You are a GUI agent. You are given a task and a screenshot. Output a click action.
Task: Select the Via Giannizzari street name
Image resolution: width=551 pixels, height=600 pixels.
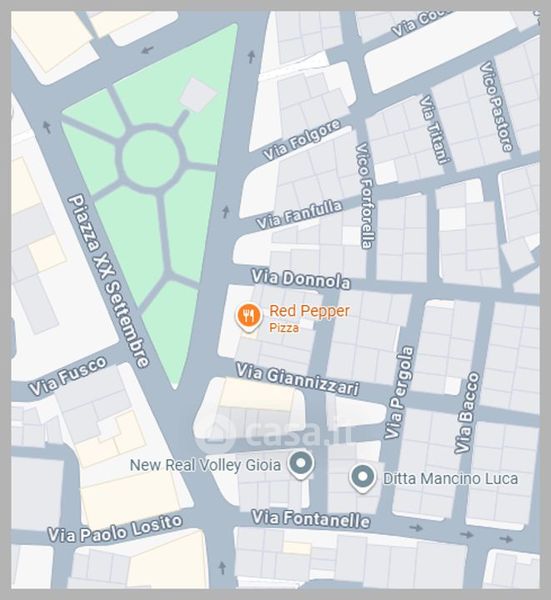297,379
